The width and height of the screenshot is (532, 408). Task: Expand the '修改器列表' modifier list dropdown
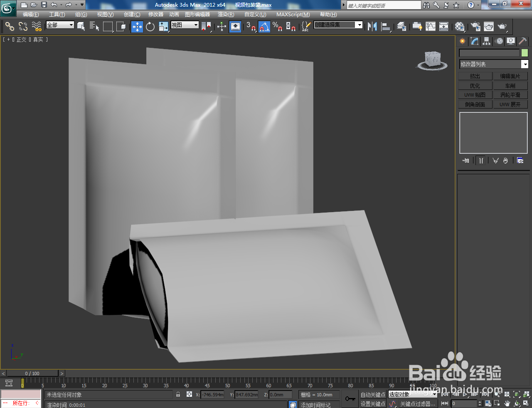click(494, 64)
